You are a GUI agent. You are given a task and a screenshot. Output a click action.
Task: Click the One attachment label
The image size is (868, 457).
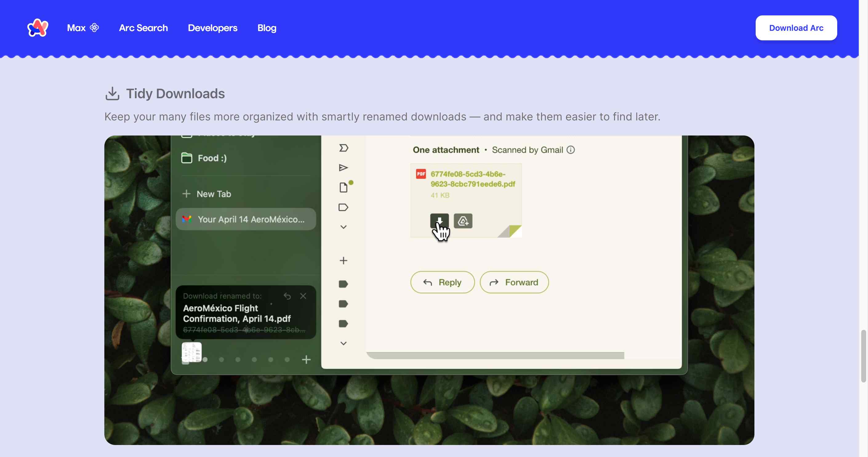tap(446, 150)
